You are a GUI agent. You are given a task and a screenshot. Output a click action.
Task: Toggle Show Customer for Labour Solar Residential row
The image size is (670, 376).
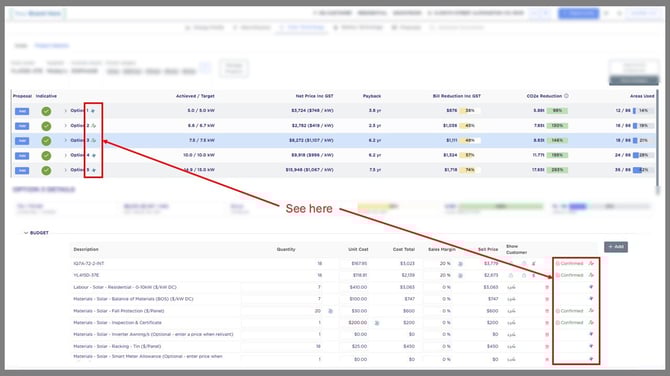511,287
